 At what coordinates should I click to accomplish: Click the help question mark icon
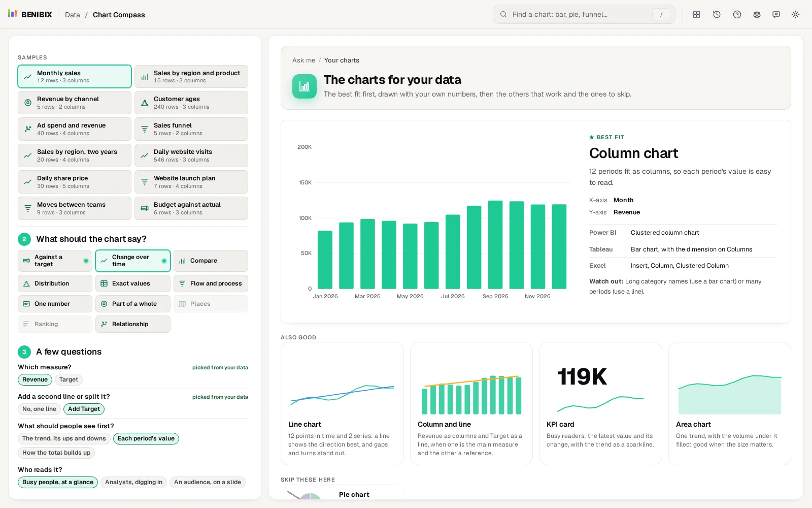coord(737,15)
